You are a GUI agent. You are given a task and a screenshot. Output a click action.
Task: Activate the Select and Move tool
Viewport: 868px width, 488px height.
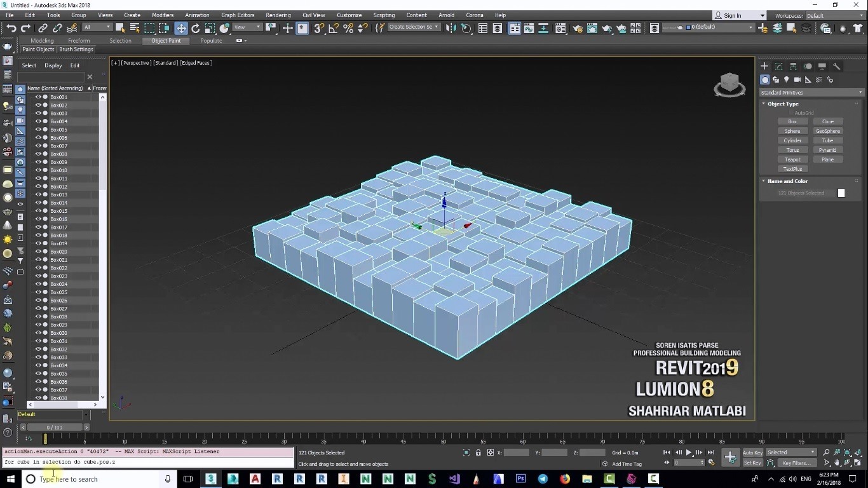click(x=181, y=28)
